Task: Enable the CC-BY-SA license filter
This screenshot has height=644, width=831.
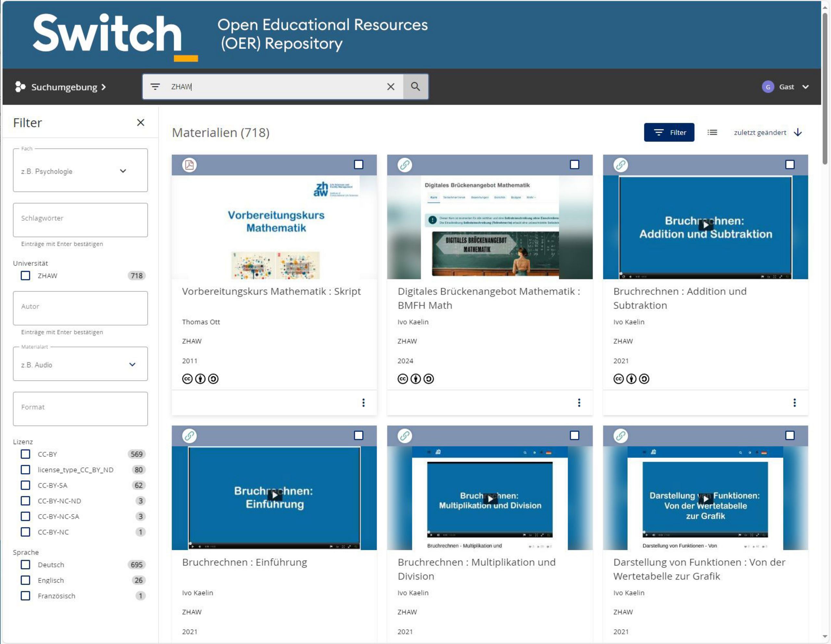Action: 26,485
